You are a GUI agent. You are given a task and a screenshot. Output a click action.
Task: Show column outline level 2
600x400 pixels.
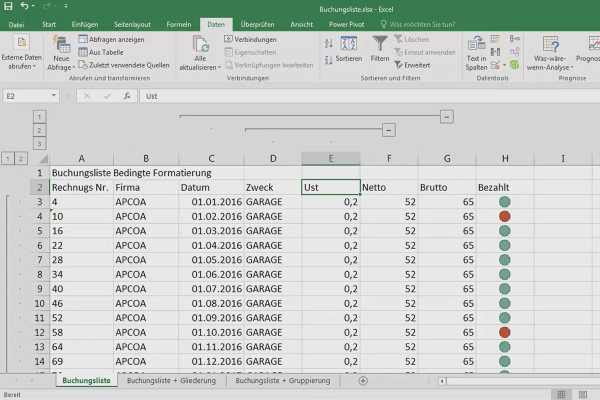tap(39, 130)
